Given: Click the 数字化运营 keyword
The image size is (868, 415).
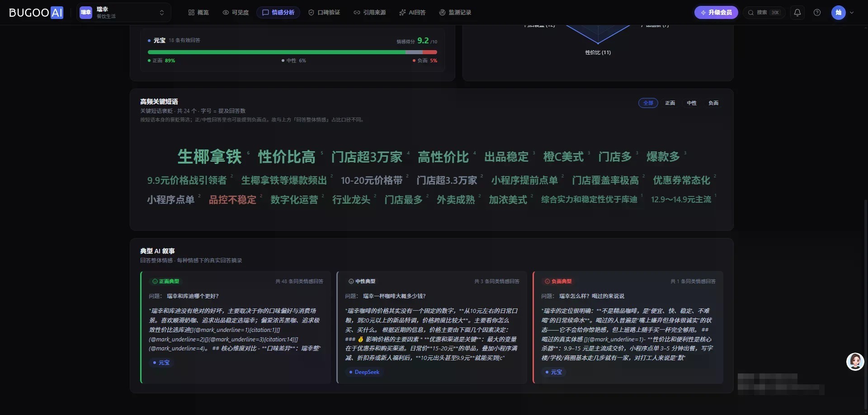Looking at the screenshot, I should tap(294, 200).
